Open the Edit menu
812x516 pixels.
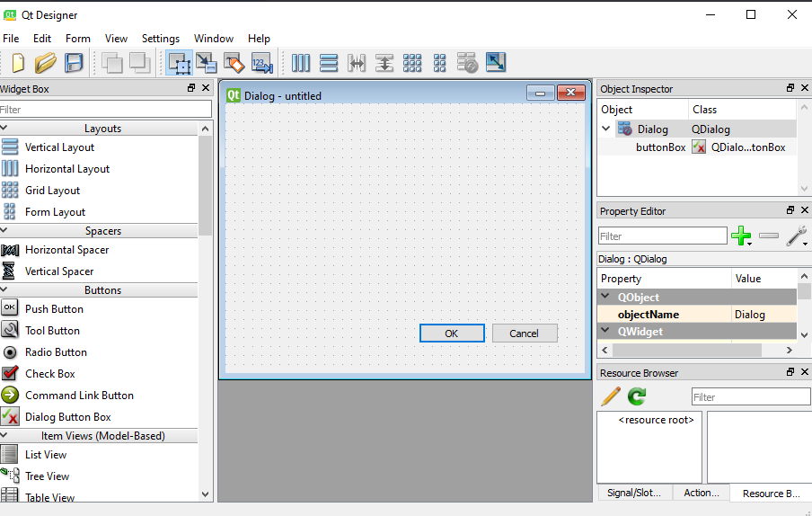42,39
